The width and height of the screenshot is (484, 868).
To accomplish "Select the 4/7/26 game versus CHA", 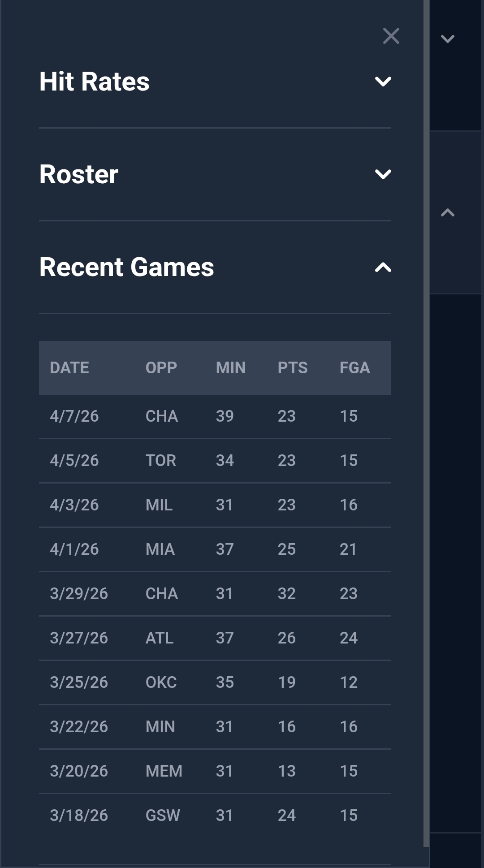I will [215, 416].
